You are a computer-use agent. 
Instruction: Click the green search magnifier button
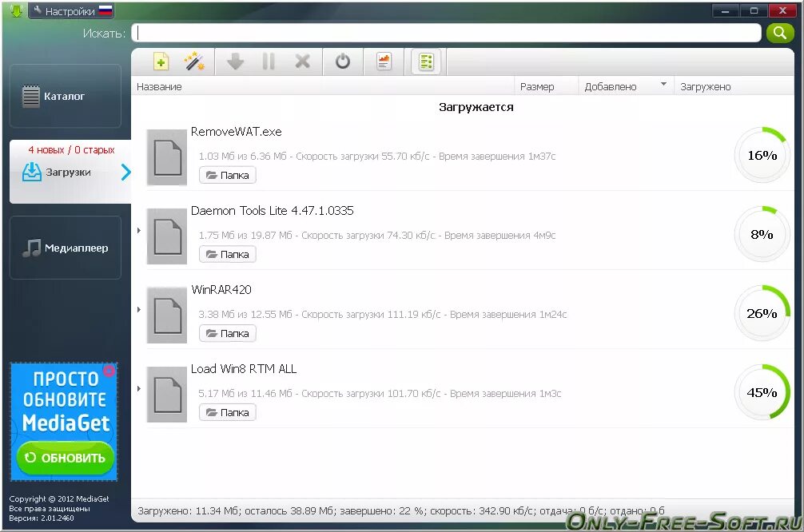780,33
